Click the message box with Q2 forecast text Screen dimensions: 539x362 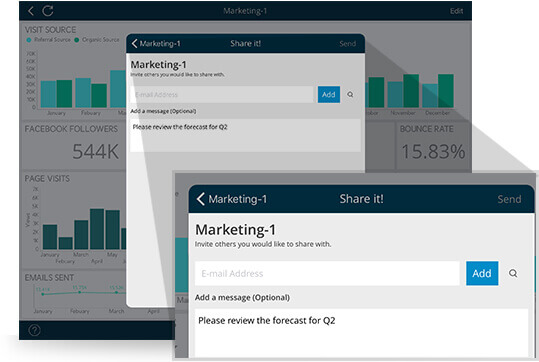point(361,333)
